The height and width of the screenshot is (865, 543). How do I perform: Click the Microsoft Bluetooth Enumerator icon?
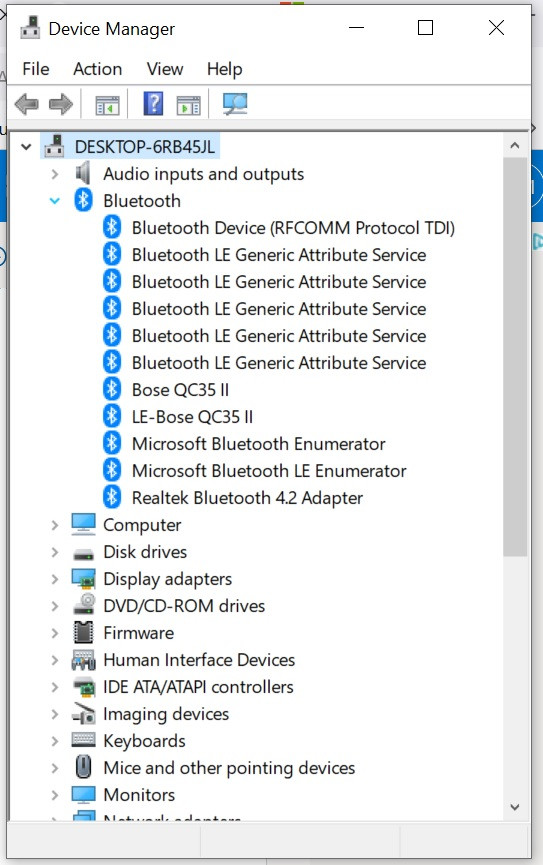pos(112,444)
